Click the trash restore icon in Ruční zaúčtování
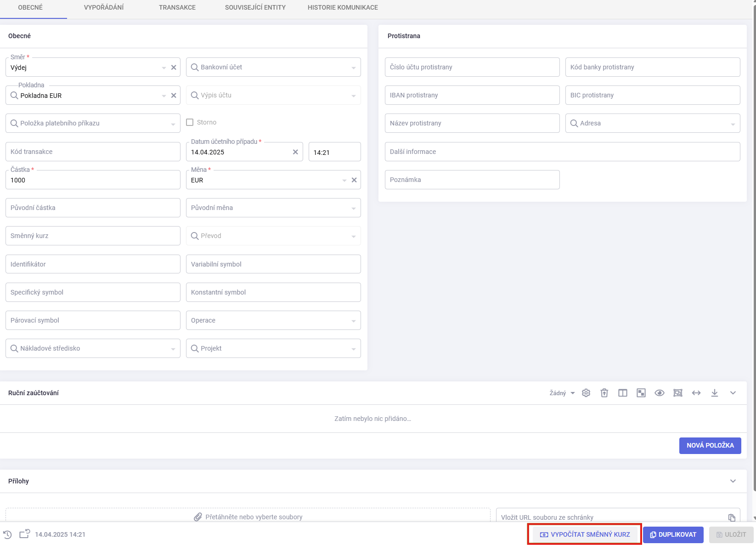Viewport: 756px width, 545px height. click(x=604, y=393)
